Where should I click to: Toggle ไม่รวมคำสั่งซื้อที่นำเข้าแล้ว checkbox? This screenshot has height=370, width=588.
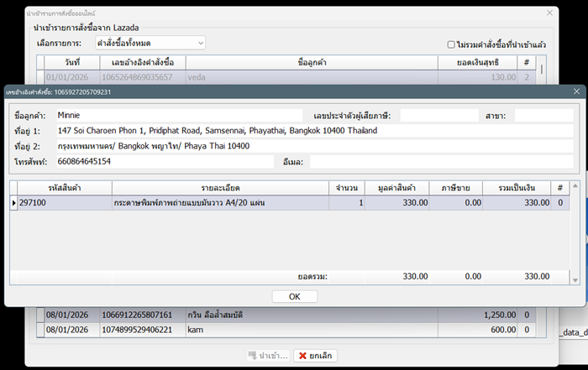(452, 44)
